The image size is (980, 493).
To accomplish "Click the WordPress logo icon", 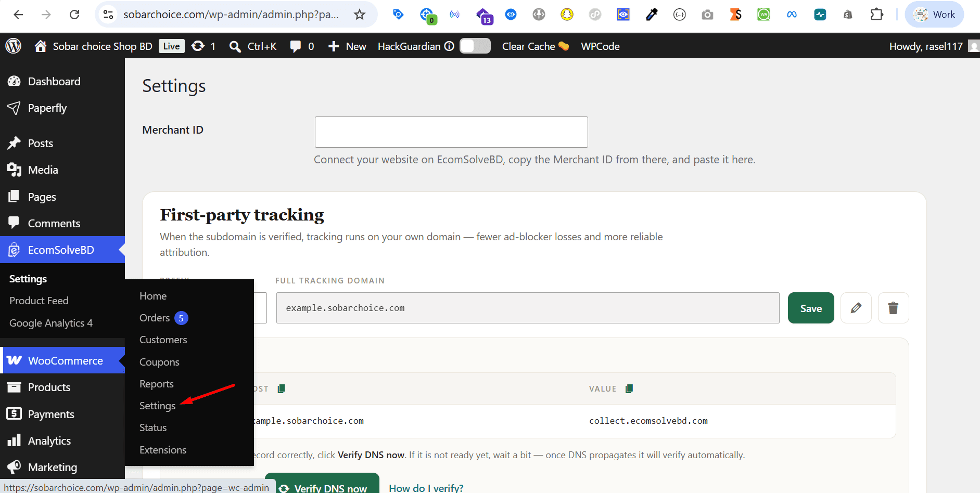I will tap(14, 46).
